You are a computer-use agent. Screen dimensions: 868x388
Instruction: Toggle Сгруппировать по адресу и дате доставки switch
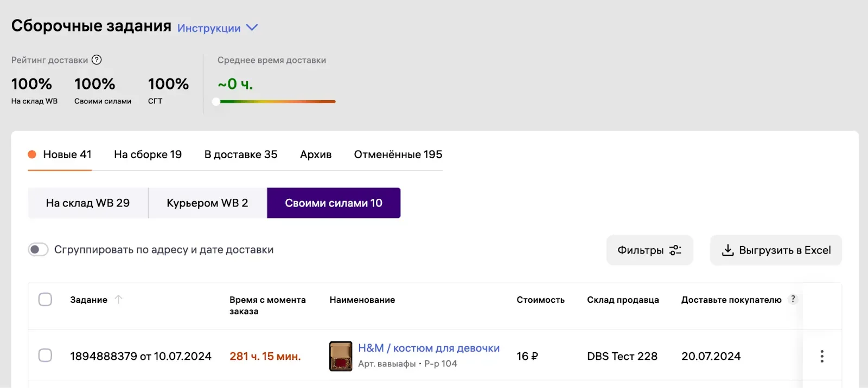[39, 249]
